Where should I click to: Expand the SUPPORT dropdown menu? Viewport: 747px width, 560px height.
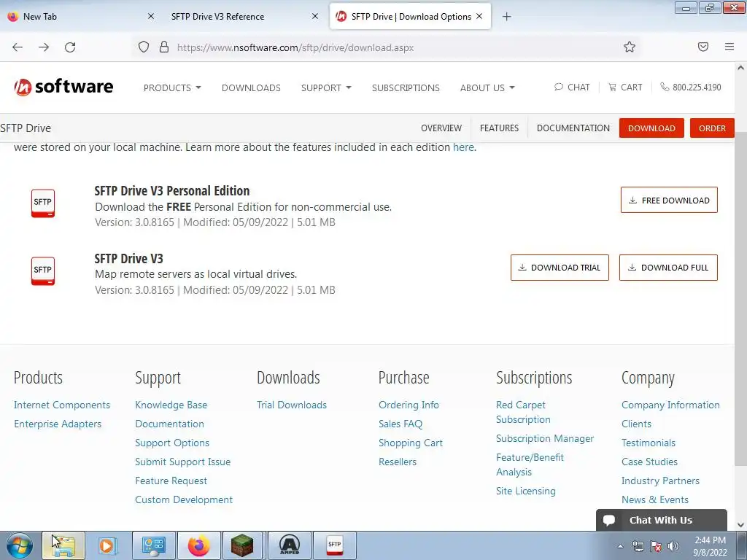326,87
